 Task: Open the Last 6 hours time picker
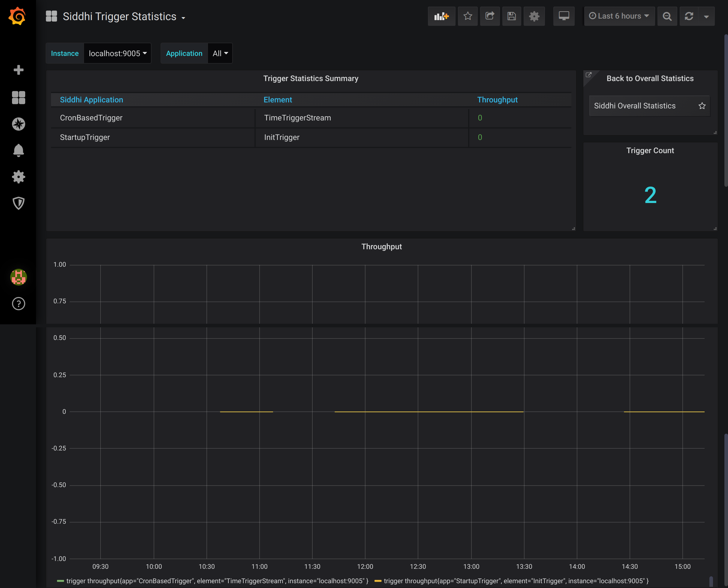tap(619, 16)
